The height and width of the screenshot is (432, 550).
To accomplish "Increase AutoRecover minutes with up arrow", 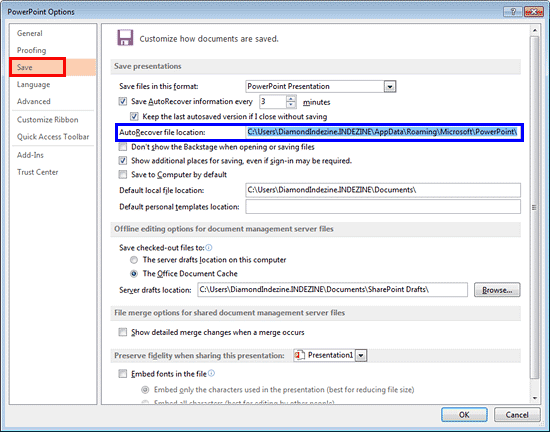I will point(291,99).
